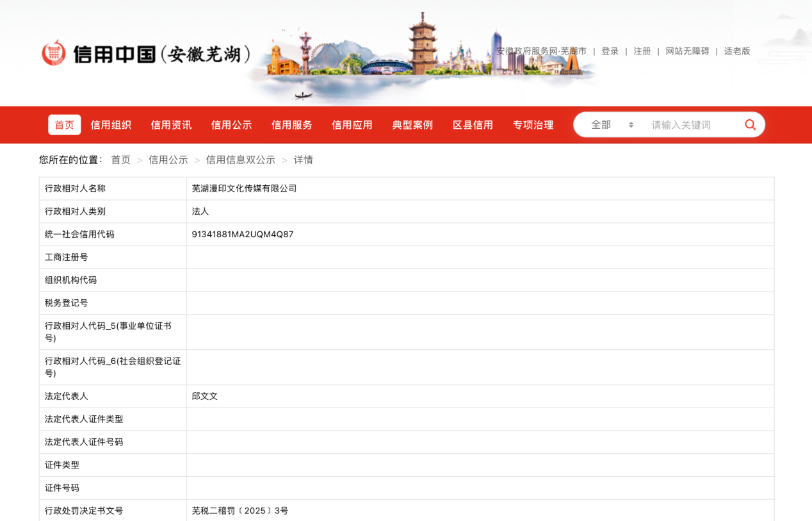
Task: Open the 区县信用 navigation item
Action: point(473,125)
